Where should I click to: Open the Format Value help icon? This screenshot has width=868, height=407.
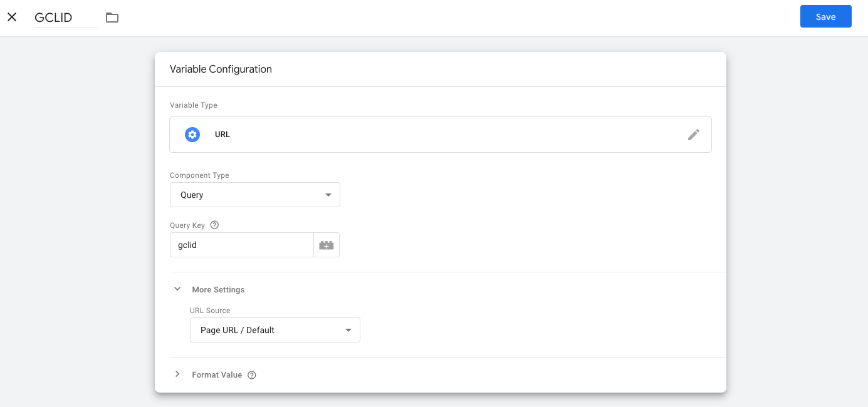coord(252,375)
